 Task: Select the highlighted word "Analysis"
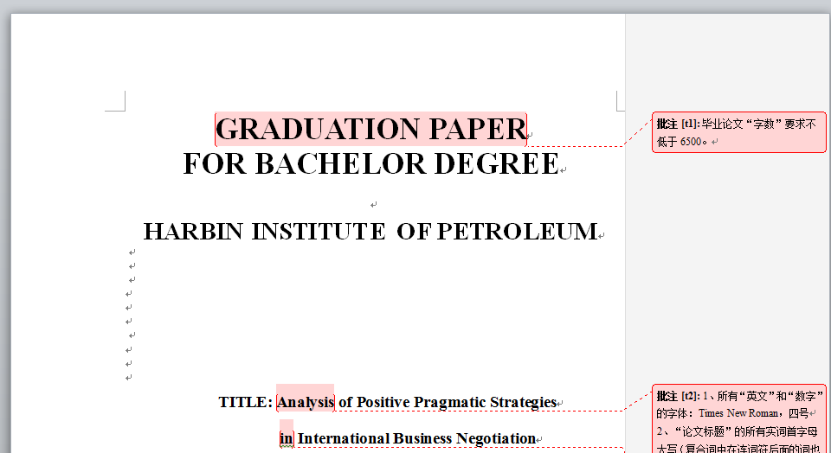coord(305,402)
